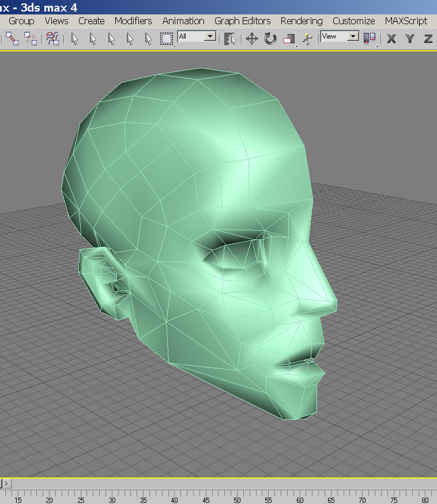The height and width of the screenshot is (504, 437).
Task: Toggle the X axis constraint
Action: [391, 39]
